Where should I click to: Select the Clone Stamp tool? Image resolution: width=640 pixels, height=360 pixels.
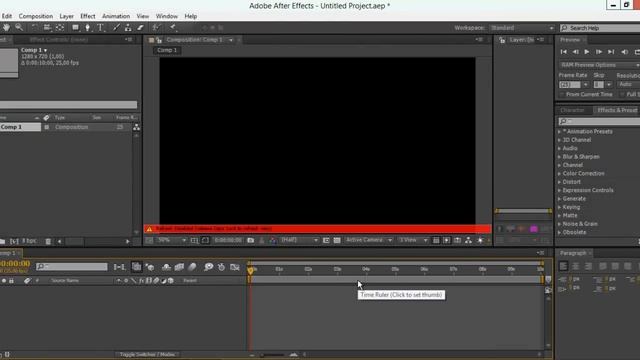128,27
